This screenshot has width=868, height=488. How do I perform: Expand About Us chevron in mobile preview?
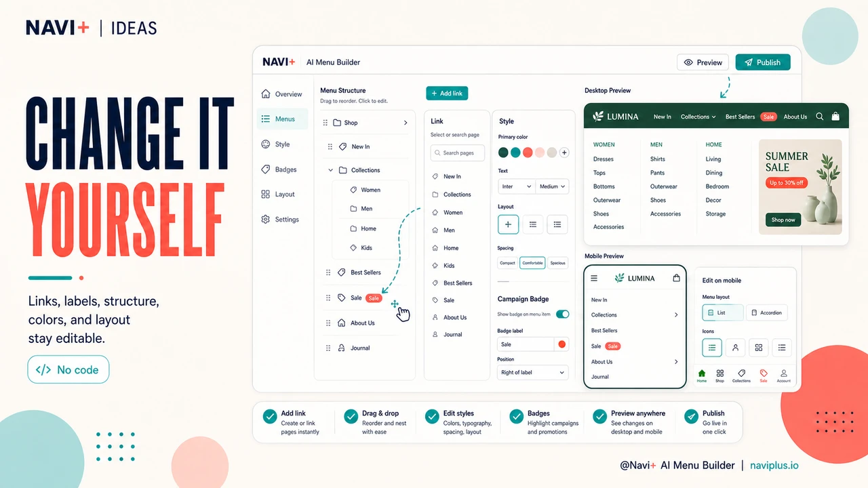click(676, 362)
